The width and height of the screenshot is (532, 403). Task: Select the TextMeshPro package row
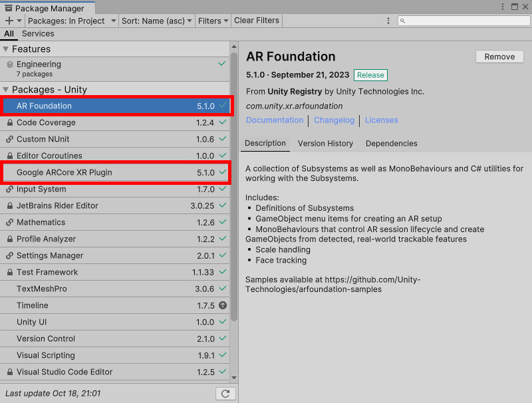tap(114, 289)
